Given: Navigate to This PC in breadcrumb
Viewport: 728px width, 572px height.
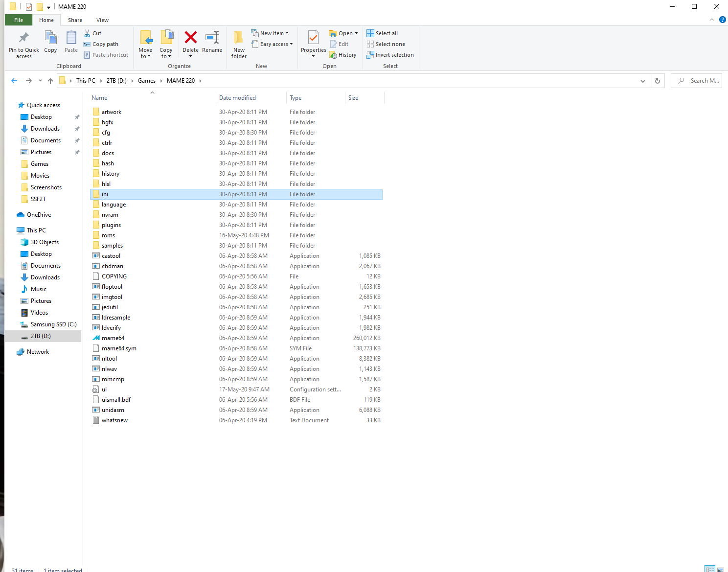Looking at the screenshot, I should coord(86,81).
